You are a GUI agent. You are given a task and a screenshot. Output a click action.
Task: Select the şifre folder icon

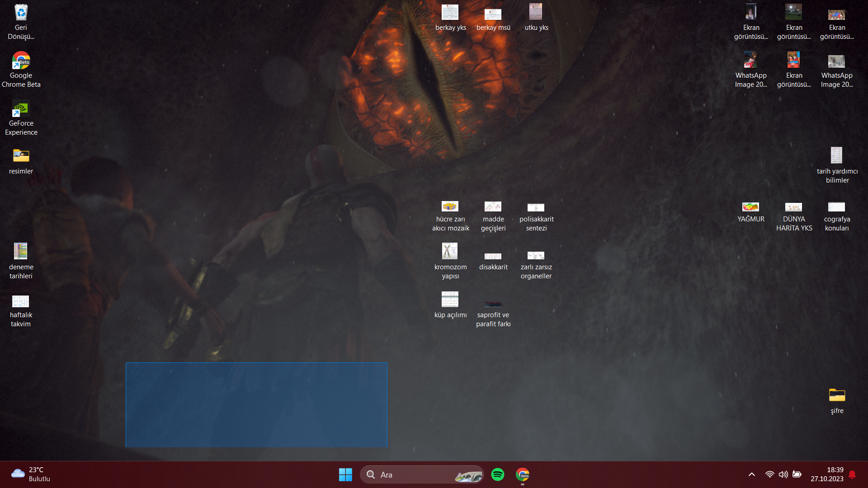pos(837,401)
